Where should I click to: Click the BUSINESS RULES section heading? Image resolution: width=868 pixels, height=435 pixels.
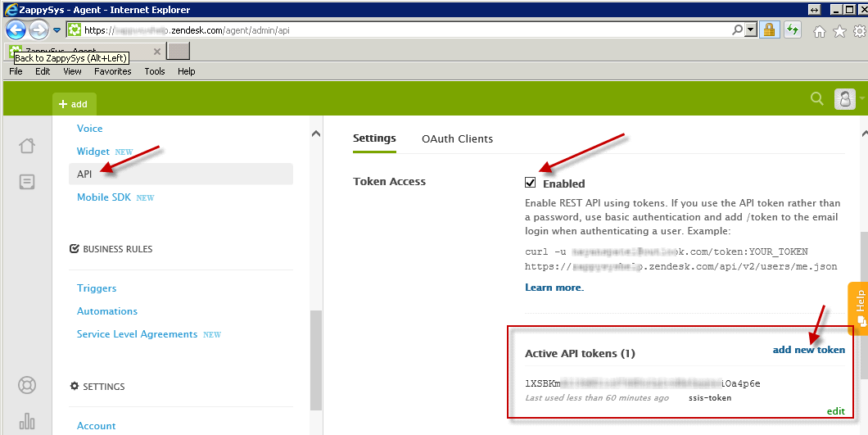[111, 249]
